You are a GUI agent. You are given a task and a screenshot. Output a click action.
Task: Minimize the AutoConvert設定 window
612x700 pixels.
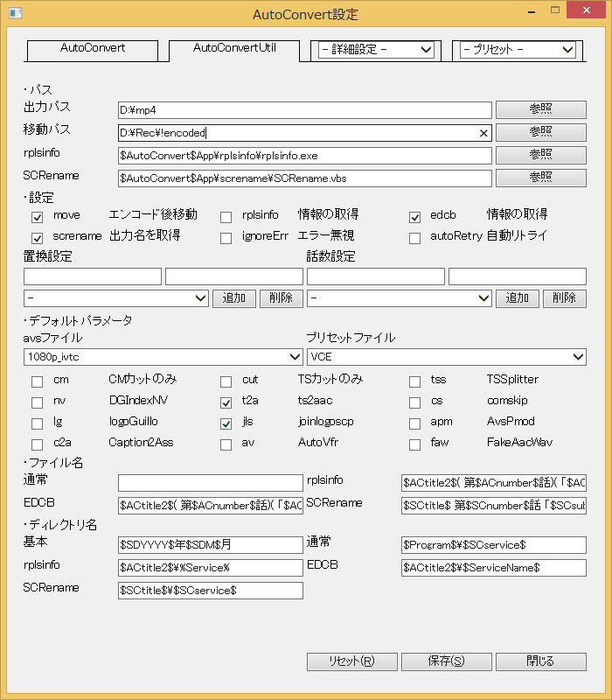click(x=532, y=10)
